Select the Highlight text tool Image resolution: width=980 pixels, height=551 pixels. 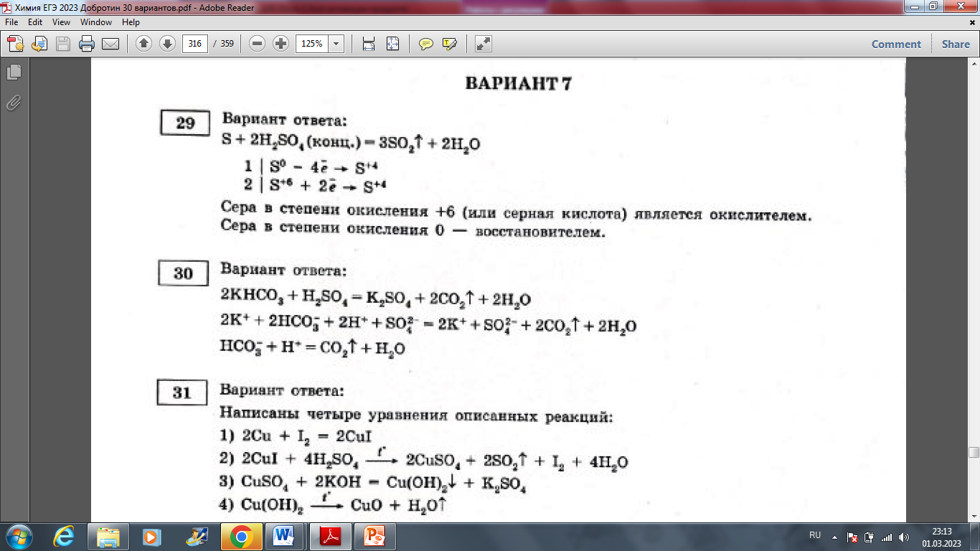tap(450, 44)
